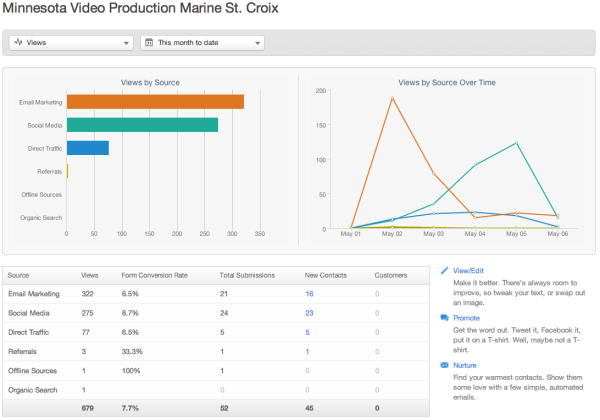Open the Views metric dropdown arrow
Screen dimensions: 600x420
click(126, 43)
